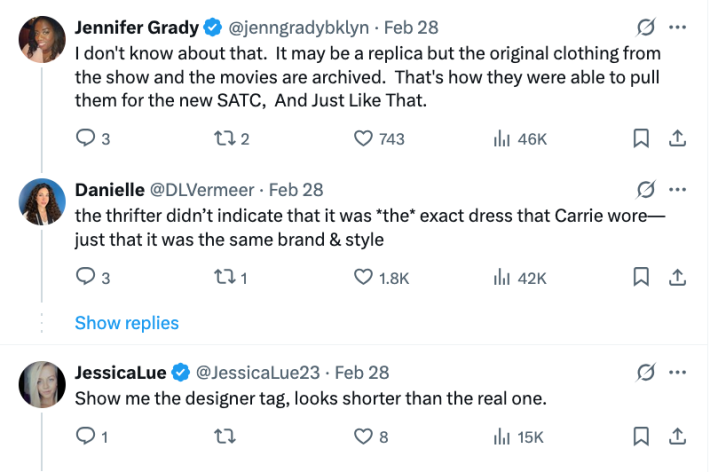Image resolution: width=710 pixels, height=472 pixels.
Task: Expand Show replies under Danielle's tweet
Action: pyautogui.click(x=127, y=323)
